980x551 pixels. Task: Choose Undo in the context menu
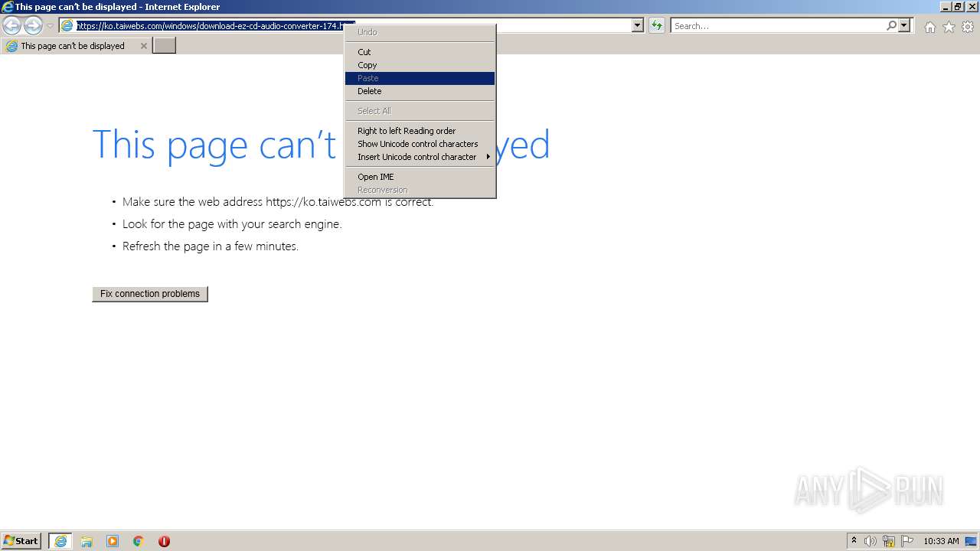(x=420, y=32)
